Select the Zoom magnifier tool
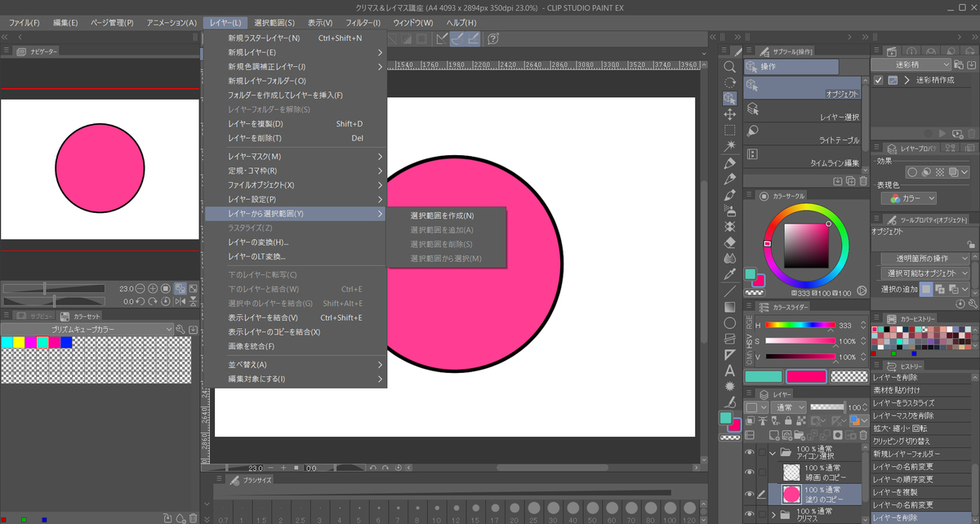 point(729,67)
